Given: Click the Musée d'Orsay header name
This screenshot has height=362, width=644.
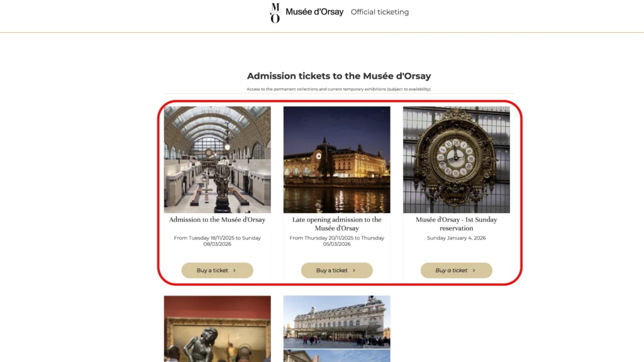Looking at the screenshot, I should [314, 12].
